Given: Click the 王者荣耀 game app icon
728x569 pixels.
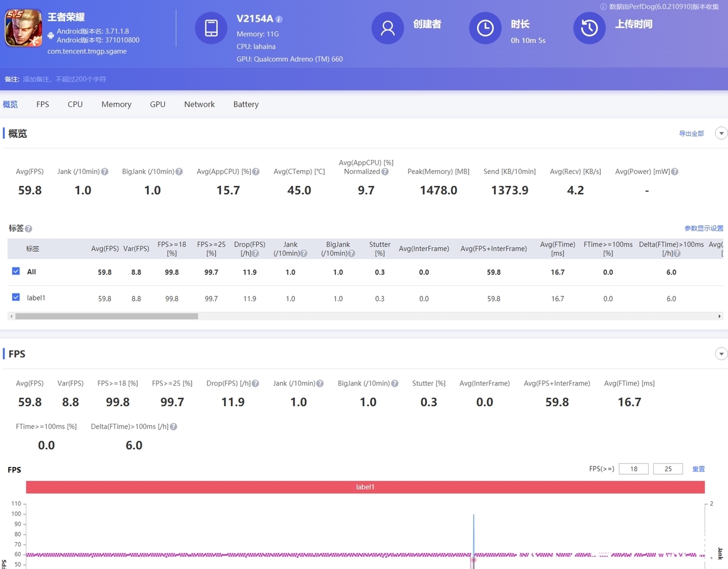Looking at the screenshot, I should pos(23,28).
